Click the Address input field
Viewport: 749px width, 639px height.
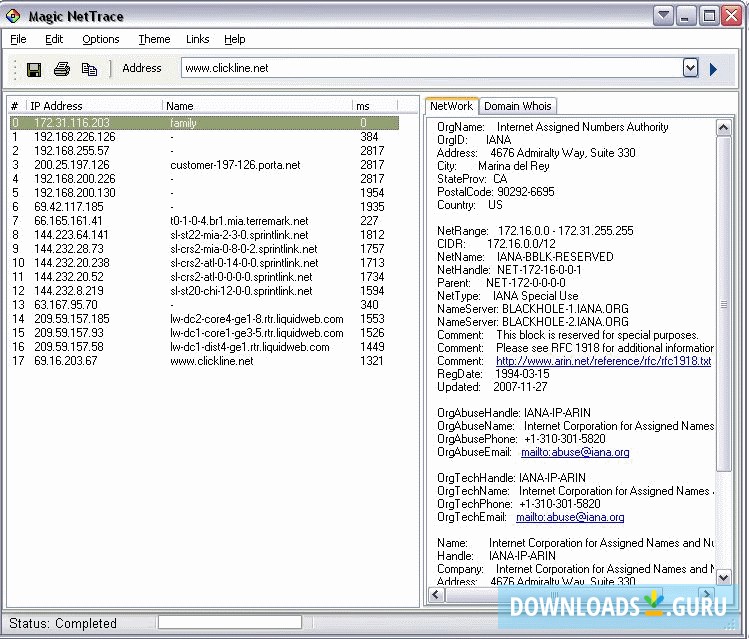pyautogui.click(x=432, y=68)
